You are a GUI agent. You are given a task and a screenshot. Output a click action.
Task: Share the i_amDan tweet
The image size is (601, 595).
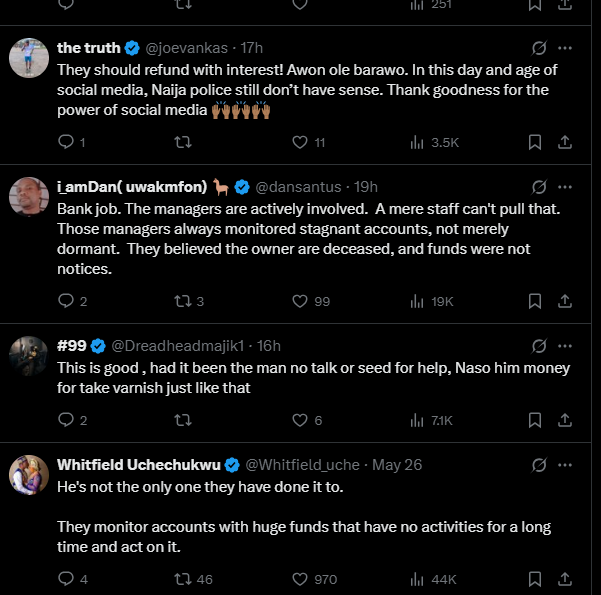point(565,301)
